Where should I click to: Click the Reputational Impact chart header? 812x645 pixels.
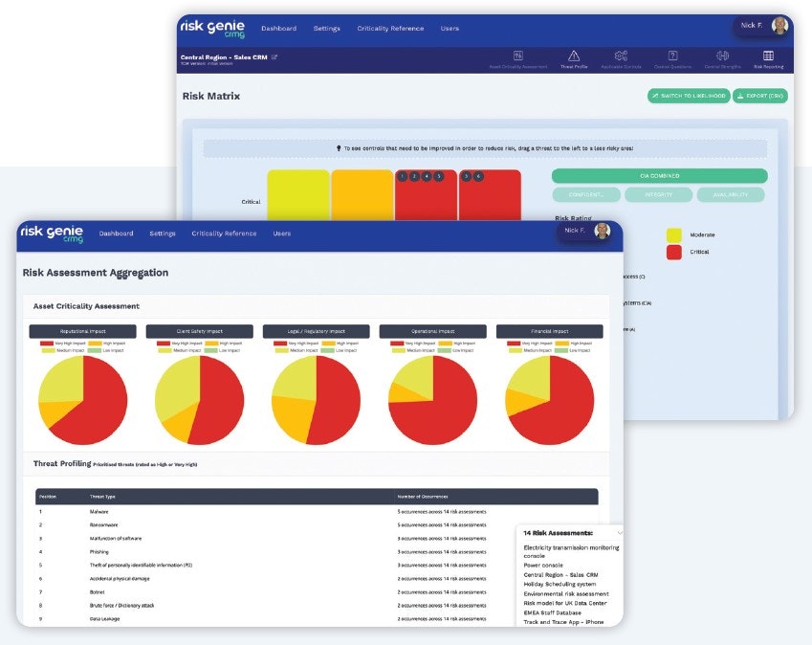tap(83, 331)
